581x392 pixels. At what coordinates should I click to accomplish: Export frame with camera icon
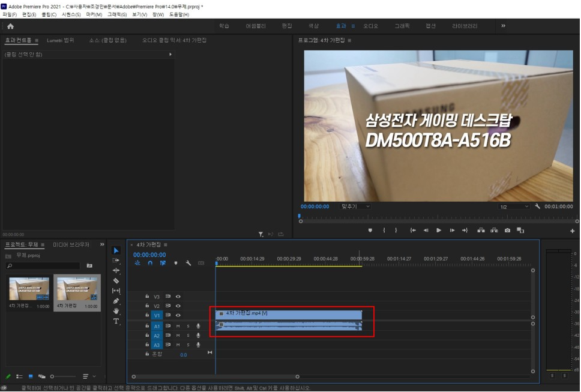pos(507,231)
